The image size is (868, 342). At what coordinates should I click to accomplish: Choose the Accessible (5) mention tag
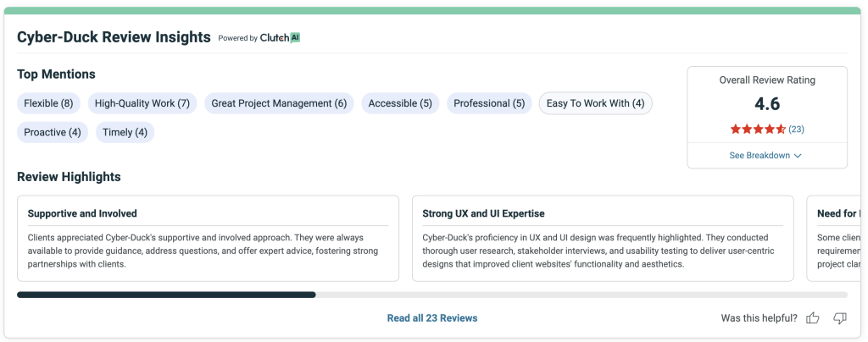click(400, 103)
